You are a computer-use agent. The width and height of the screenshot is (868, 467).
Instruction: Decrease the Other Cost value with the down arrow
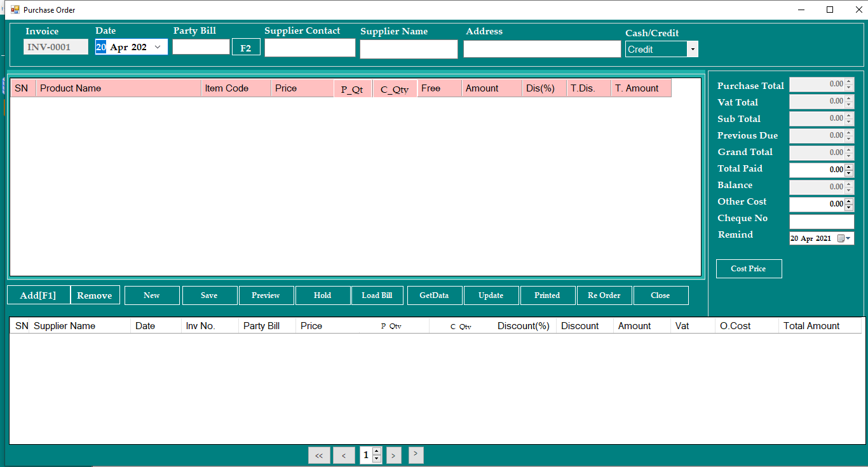850,206
